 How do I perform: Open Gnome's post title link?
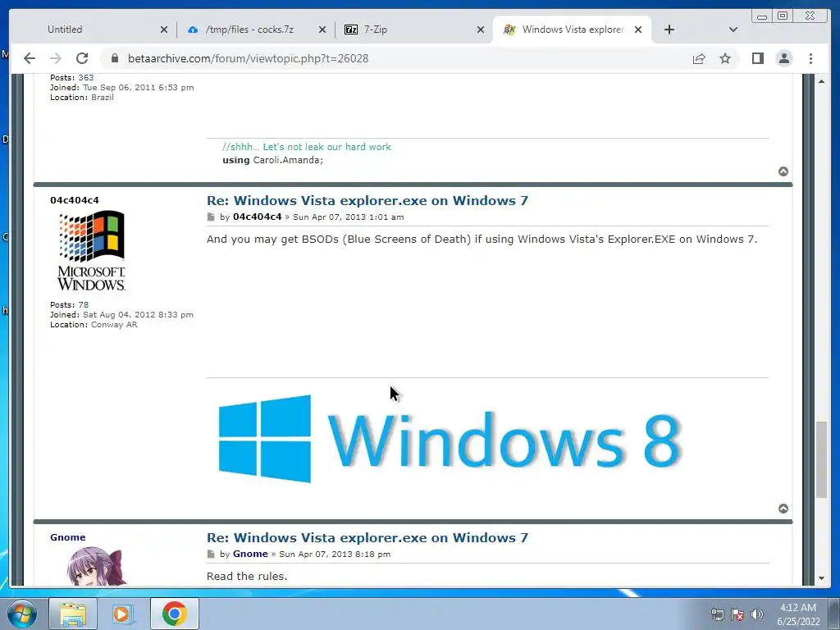367,537
